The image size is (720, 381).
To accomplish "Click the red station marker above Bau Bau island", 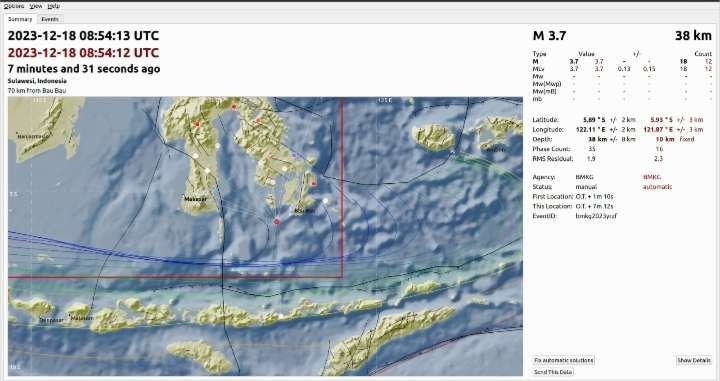I will (x=314, y=184).
